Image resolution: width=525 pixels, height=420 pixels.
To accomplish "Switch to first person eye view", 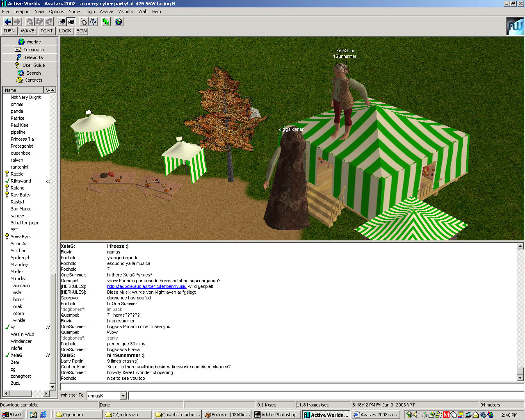I will tap(62, 22).
